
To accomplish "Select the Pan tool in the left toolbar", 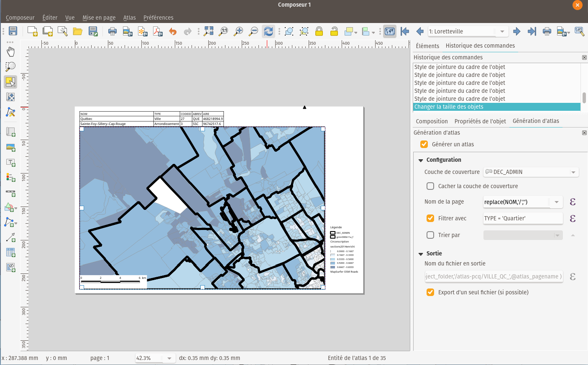I will click(10, 52).
